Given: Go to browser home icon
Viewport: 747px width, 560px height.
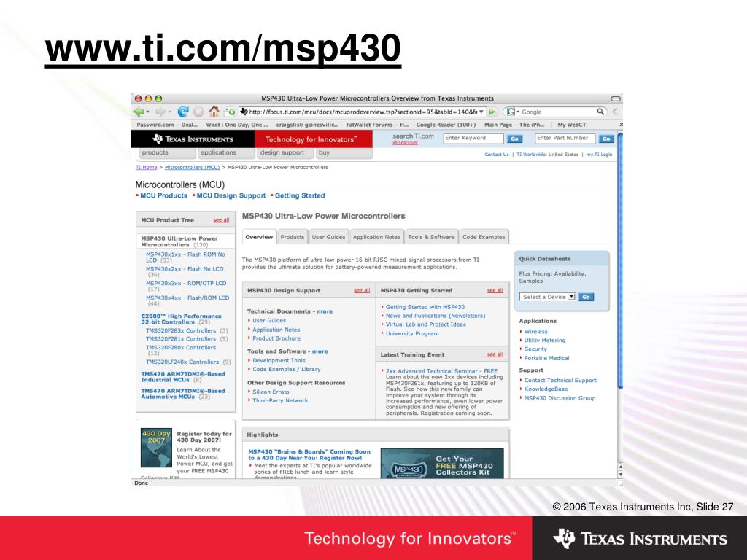Looking at the screenshot, I should click(x=214, y=112).
